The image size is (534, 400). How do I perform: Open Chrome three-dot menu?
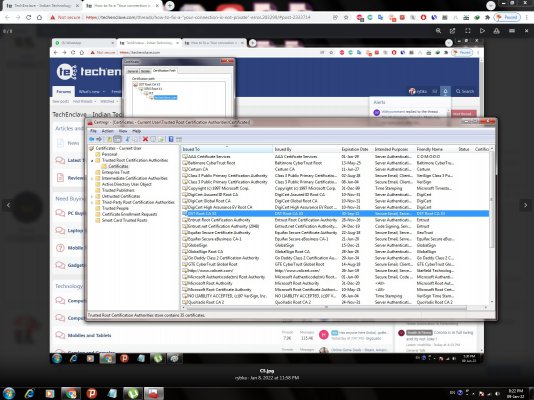[528, 17]
